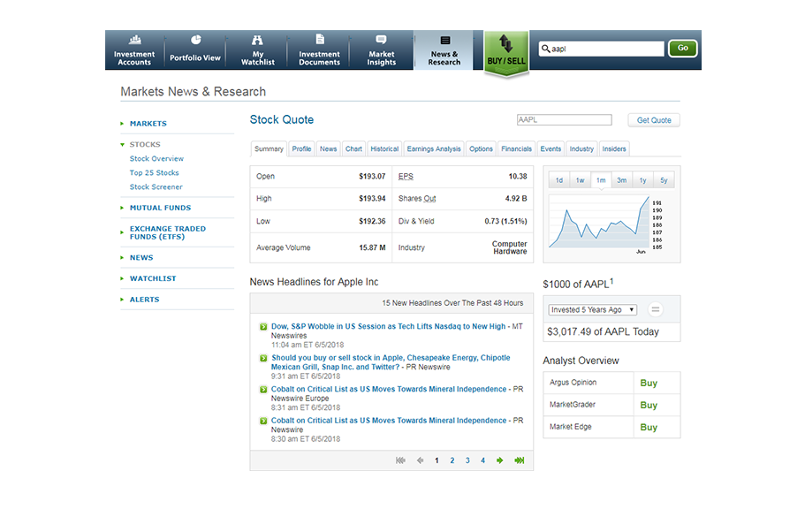The height and width of the screenshot is (532, 805).
Task: Open Market Insights speech bubble icon
Action: coord(381,40)
